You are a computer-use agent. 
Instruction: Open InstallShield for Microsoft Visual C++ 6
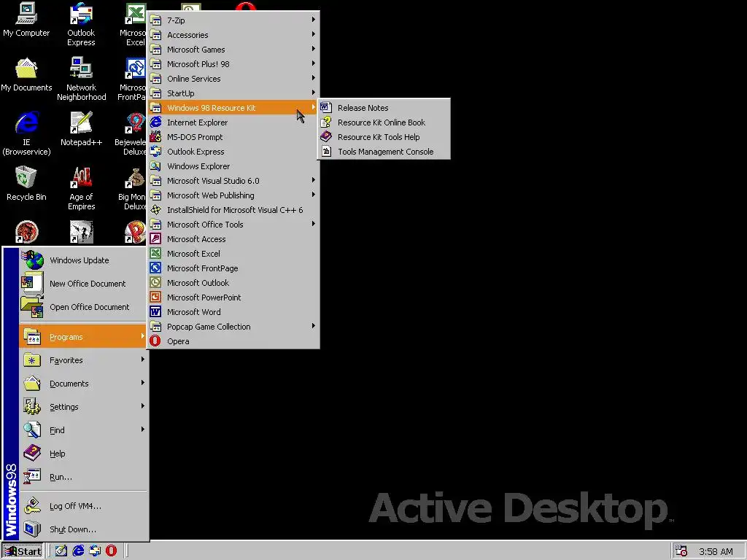tap(233, 210)
